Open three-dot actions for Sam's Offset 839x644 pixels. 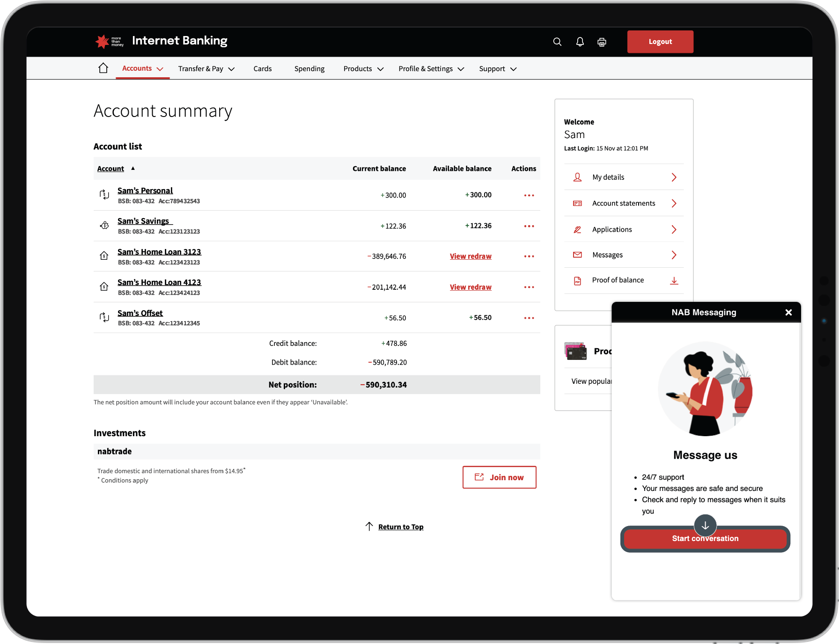[x=529, y=318]
